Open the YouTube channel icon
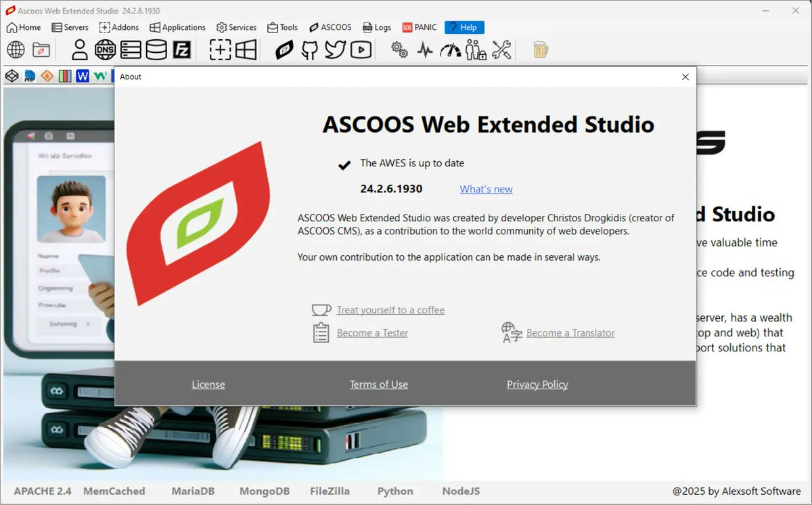The height and width of the screenshot is (505, 812). coord(361,49)
